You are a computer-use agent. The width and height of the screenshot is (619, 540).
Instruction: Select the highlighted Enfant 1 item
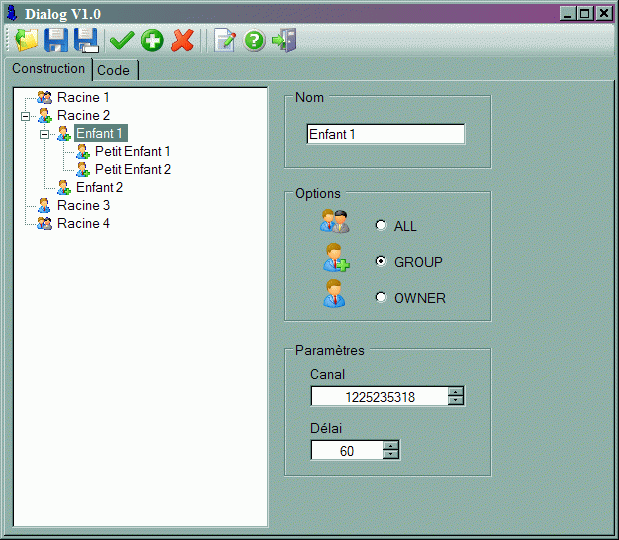100,133
